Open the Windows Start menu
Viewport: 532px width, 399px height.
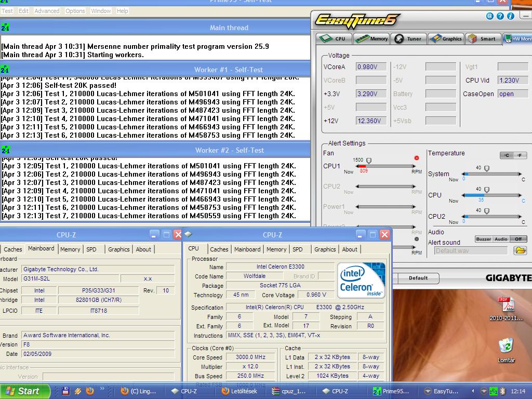tap(24, 391)
